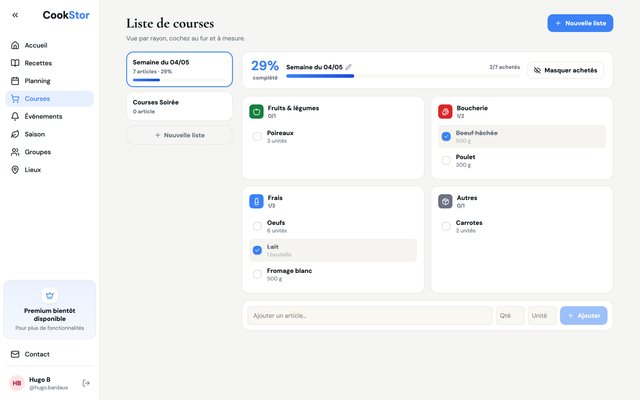Uncheck the Lait item checkbox
640x400 pixels.
257,250
